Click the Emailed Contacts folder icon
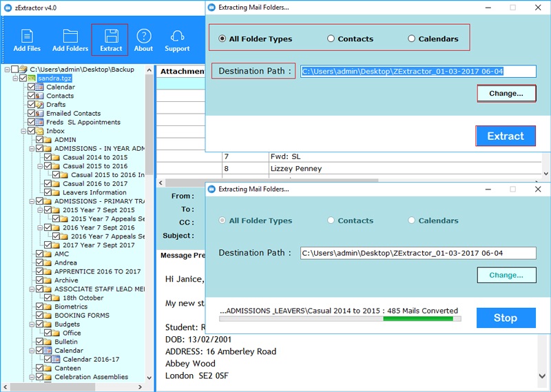Image resolution: width=551 pixels, height=392 pixels. pyautogui.click(x=40, y=113)
